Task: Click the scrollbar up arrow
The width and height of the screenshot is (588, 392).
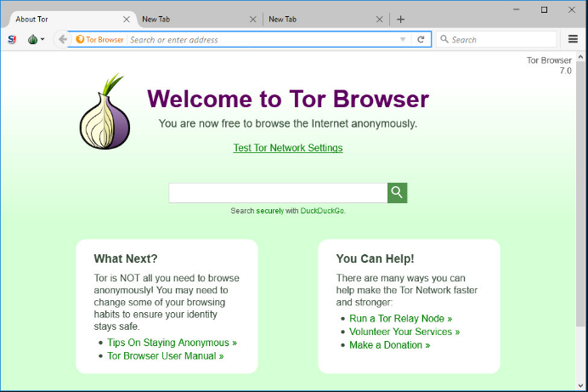Action: [x=580, y=57]
